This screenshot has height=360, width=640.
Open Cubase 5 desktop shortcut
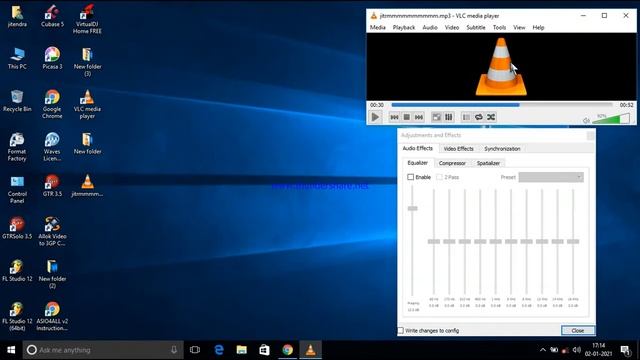(x=52, y=16)
